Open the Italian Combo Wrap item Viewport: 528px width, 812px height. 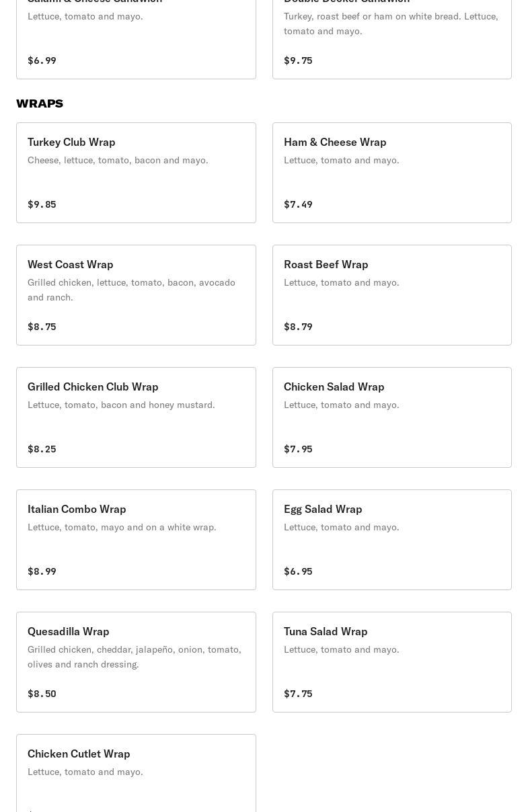coord(136,540)
